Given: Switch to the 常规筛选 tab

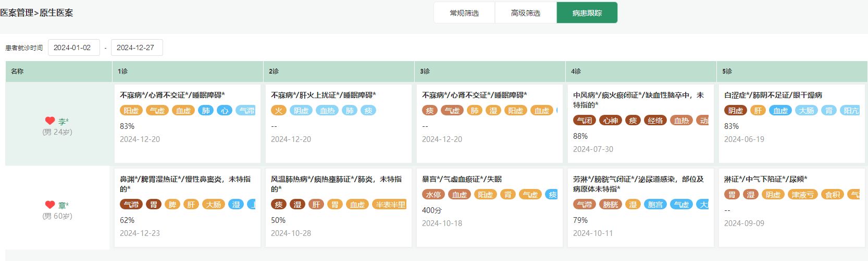Looking at the screenshot, I should click(x=464, y=13).
